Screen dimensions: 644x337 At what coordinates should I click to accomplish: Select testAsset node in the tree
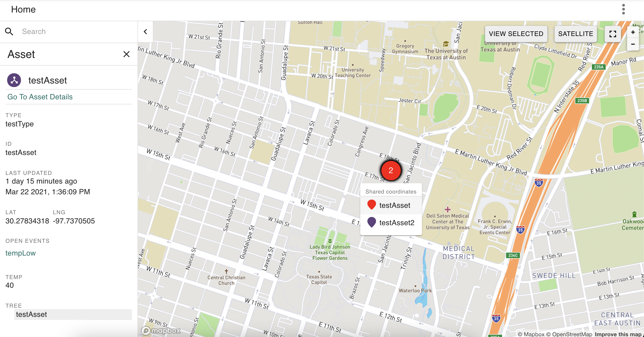tap(31, 314)
